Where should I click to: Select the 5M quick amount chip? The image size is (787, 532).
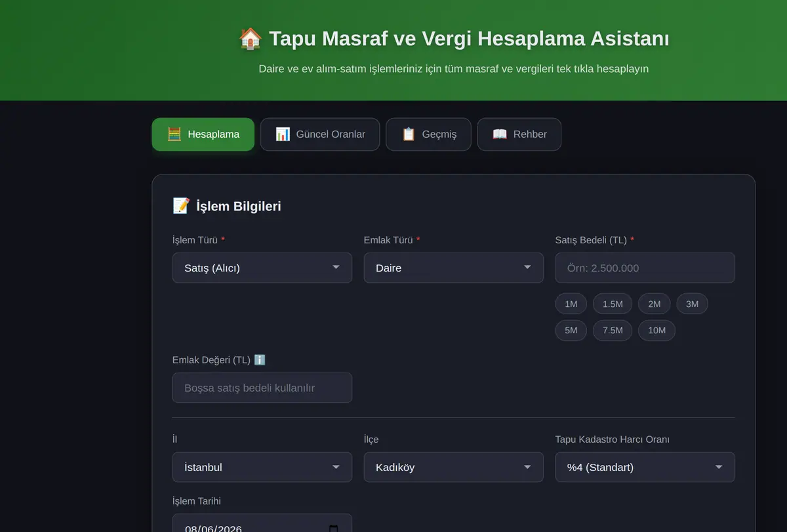[x=571, y=330]
